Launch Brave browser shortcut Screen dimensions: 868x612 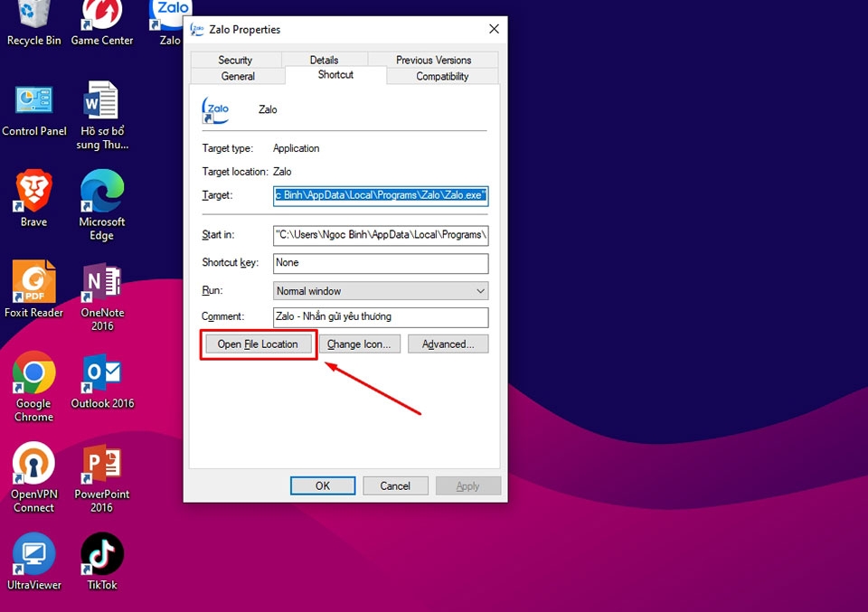pyautogui.click(x=33, y=199)
